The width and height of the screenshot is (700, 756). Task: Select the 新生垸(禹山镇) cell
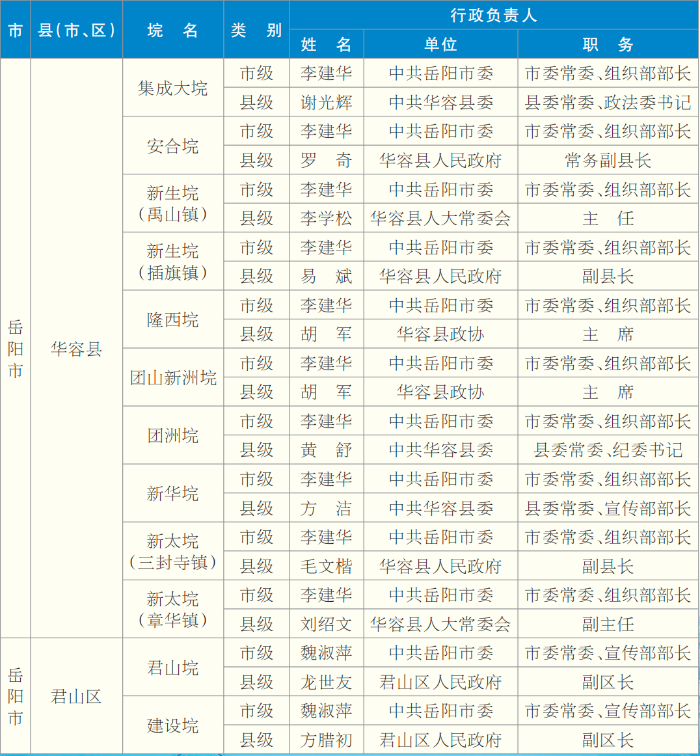click(x=173, y=204)
